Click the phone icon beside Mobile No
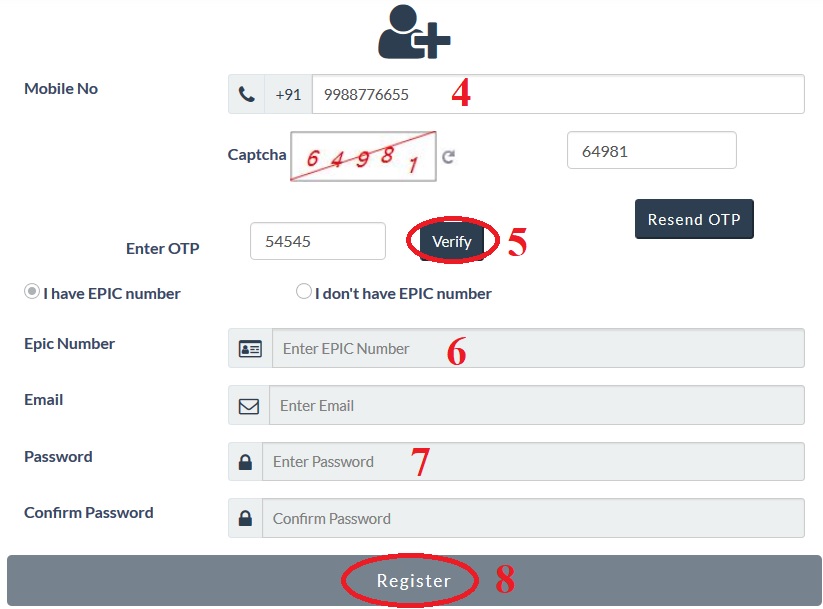The image size is (823, 609). 246,94
